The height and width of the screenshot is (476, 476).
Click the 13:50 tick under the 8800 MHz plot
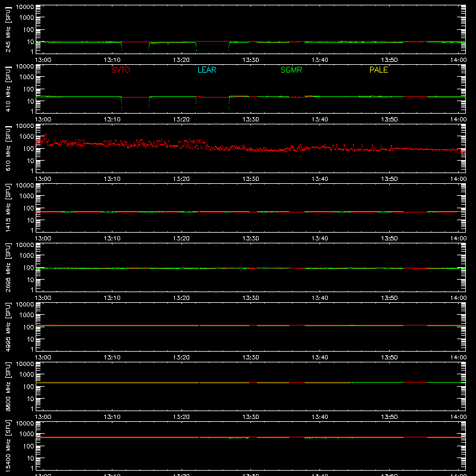click(x=389, y=417)
